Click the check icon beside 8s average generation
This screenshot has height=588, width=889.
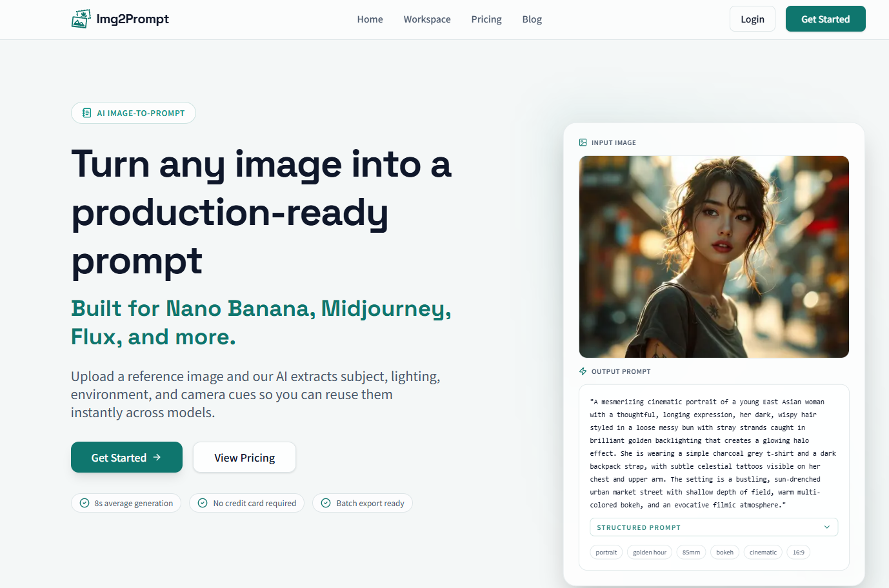click(85, 503)
